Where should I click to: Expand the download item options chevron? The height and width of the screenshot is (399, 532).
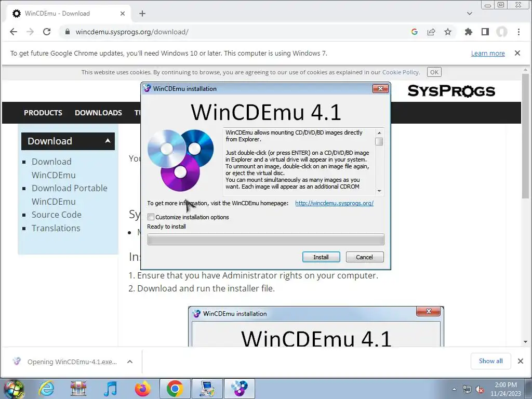[x=129, y=362]
